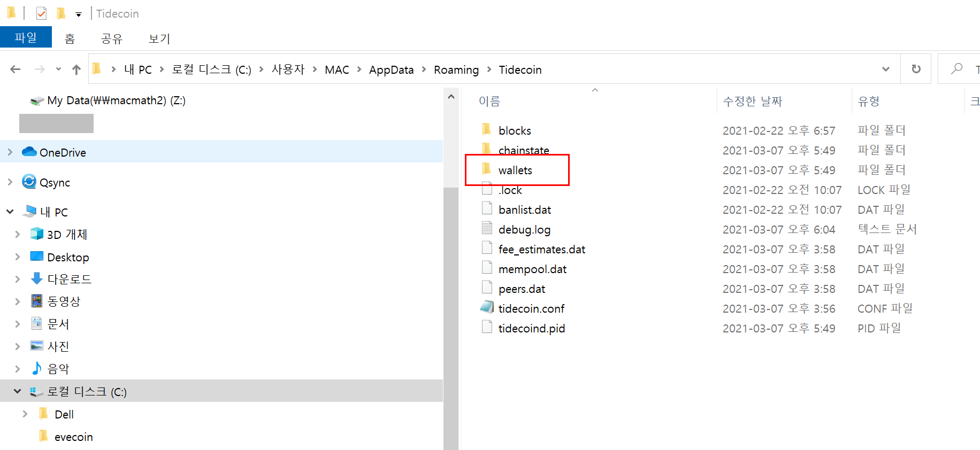This screenshot has height=450, width=980.
Task: Sort by 수정한 날짜 column header
Action: pyautogui.click(x=752, y=102)
